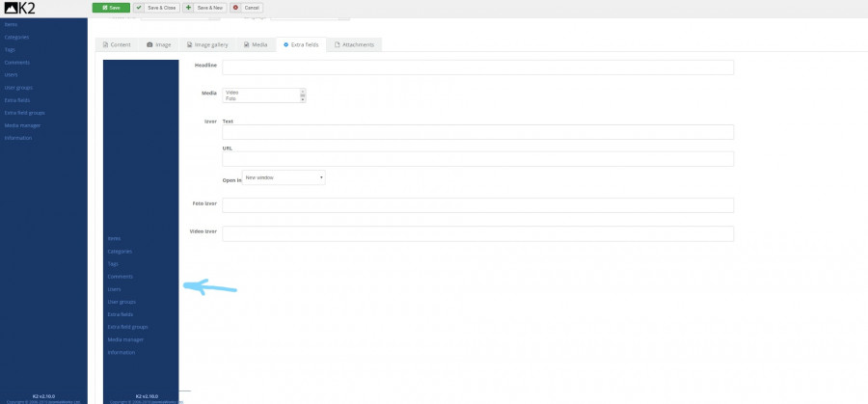The width and height of the screenshot is (868, 404).
Task: Click the K2 logo
Action: click(19, 8)
